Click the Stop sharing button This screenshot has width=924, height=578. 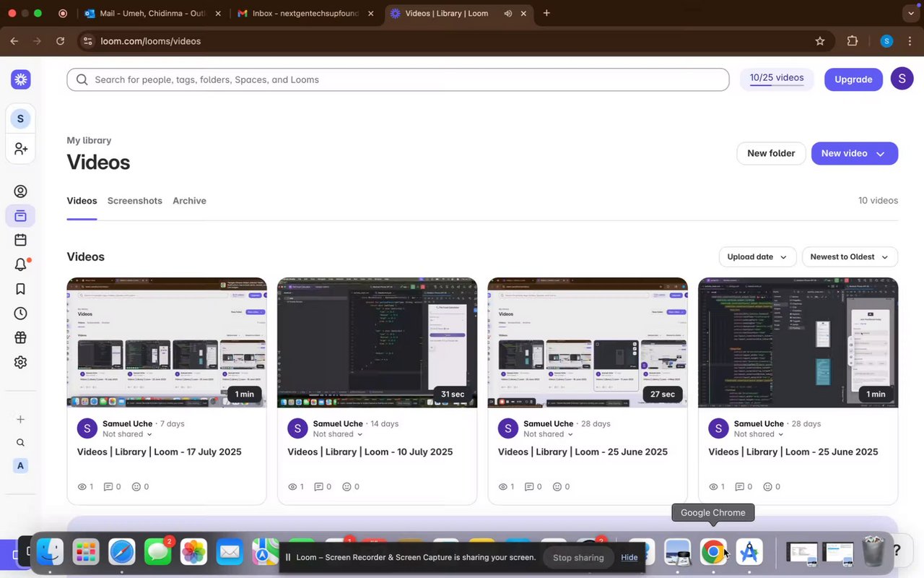(x=578, y=558)
